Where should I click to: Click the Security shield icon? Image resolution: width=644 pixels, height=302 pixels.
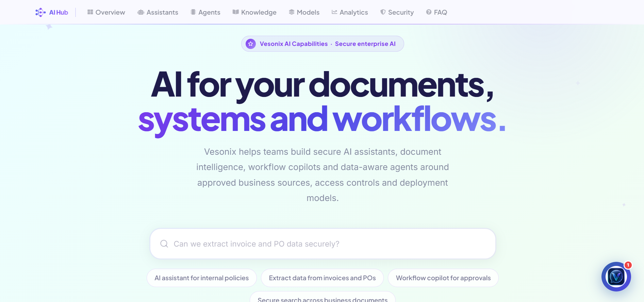pos(383,12)
